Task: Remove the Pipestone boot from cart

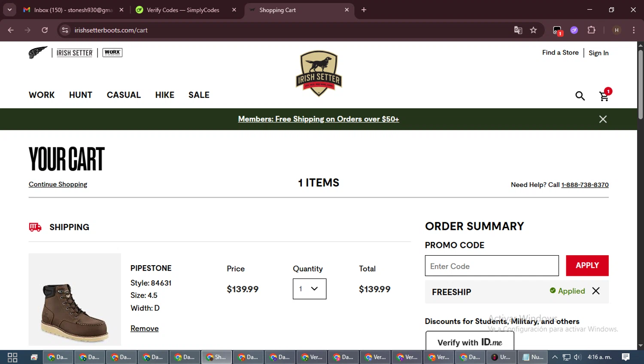Action: pos(145,328)
